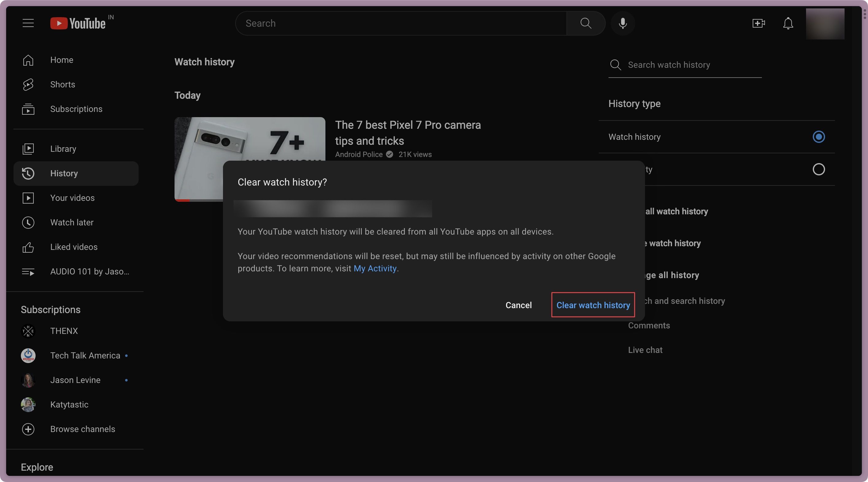Click the voice search microphone icon
Viewport: 868px width, 482px height.
point(623,23)
